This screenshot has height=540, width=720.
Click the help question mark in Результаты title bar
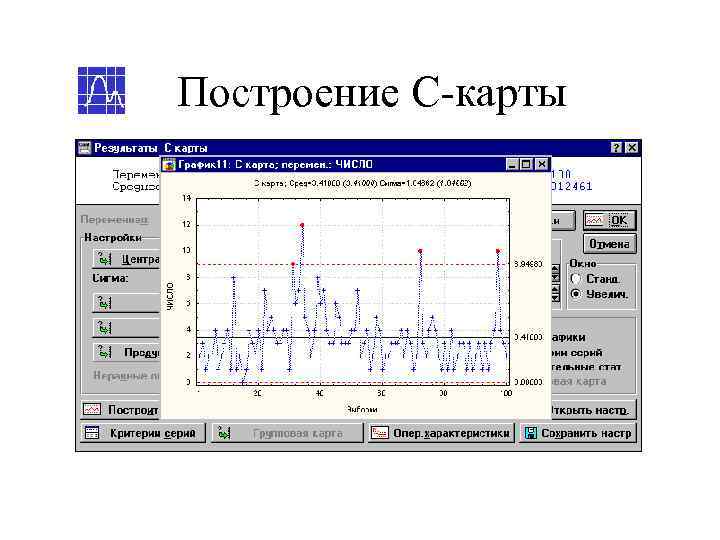(x=617, y=148)
